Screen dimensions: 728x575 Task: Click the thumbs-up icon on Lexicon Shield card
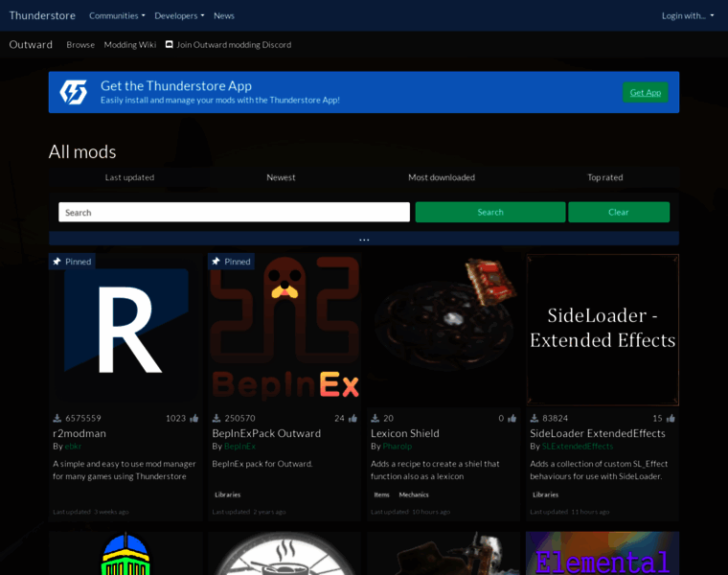[512, 419]
